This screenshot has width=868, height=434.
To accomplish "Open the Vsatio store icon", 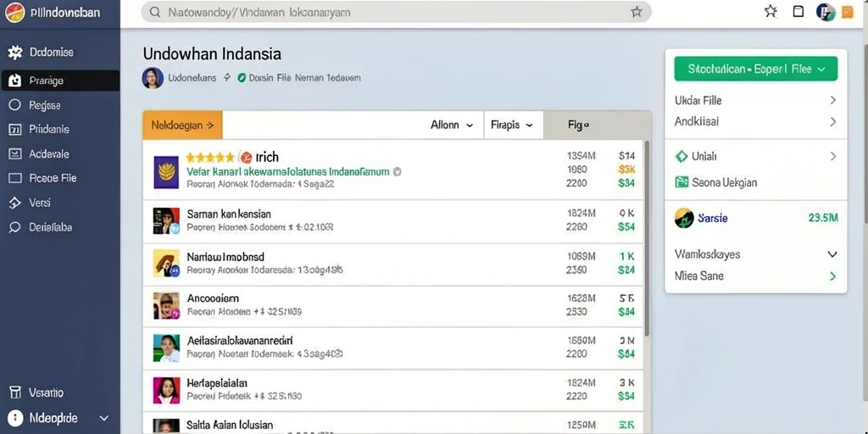I will coord(15,393).
